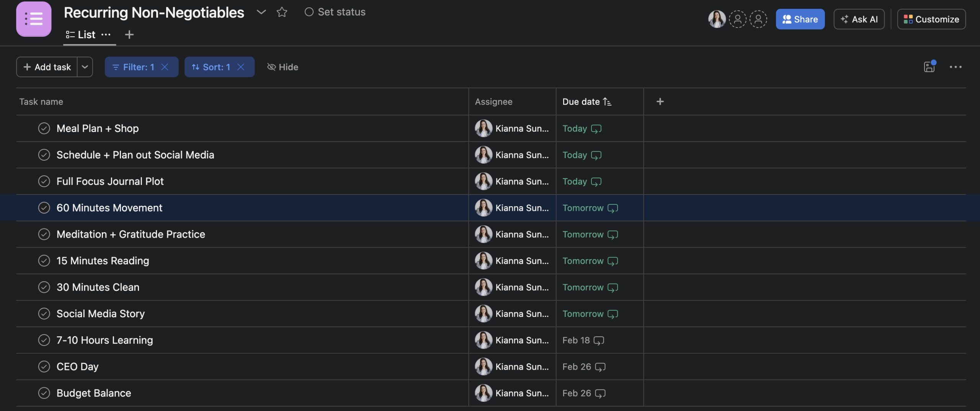The height and width of the screenshot is (411, 980).
Task: Mark 60 Minutes Movement complete
Action: [44, 208]
